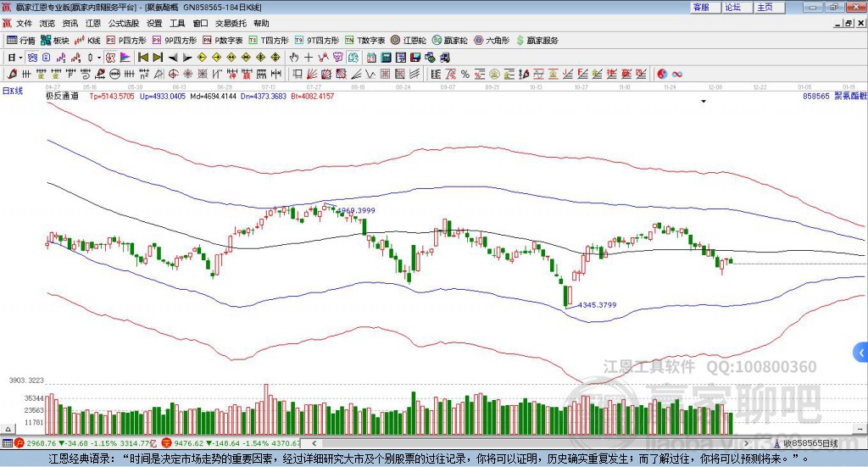Select the red target circle tool

click(x=173, y=74)
